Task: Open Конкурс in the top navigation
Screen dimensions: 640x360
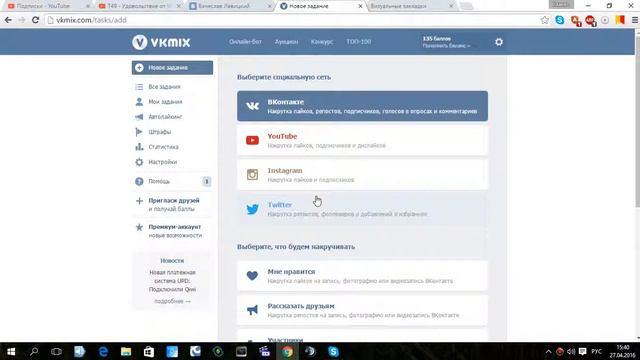Action: pyautogui.click(x=322, y=42)
